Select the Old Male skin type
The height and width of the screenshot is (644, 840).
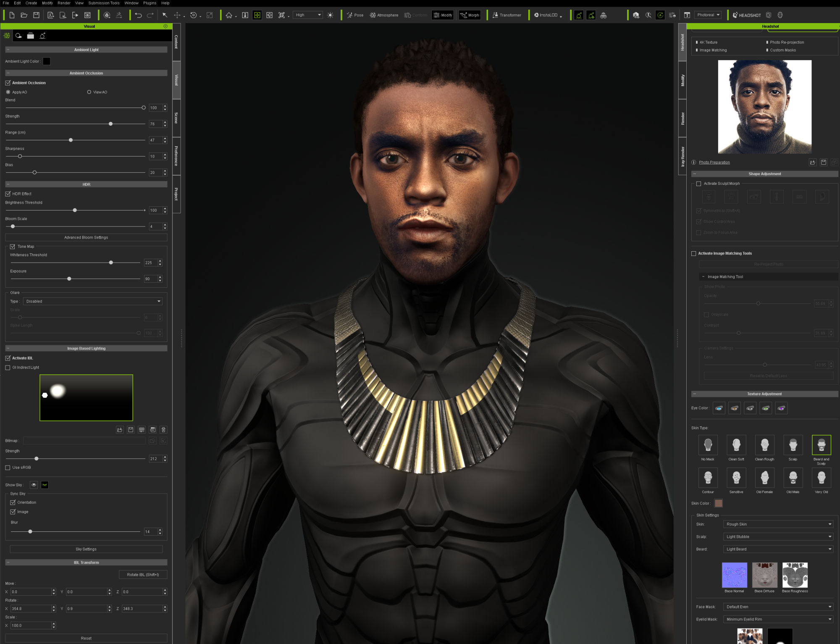(793, 478)
